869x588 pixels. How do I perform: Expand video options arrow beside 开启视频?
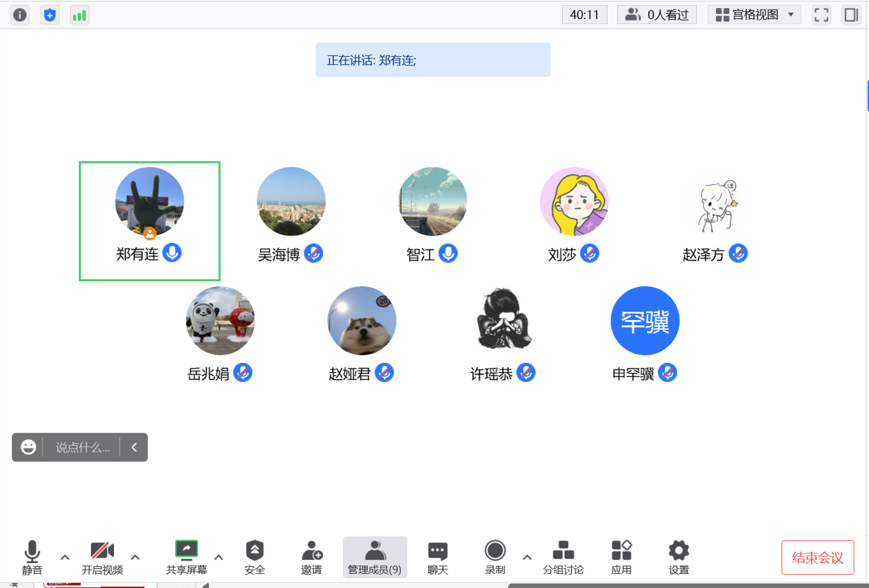click(x=135, y=557)
